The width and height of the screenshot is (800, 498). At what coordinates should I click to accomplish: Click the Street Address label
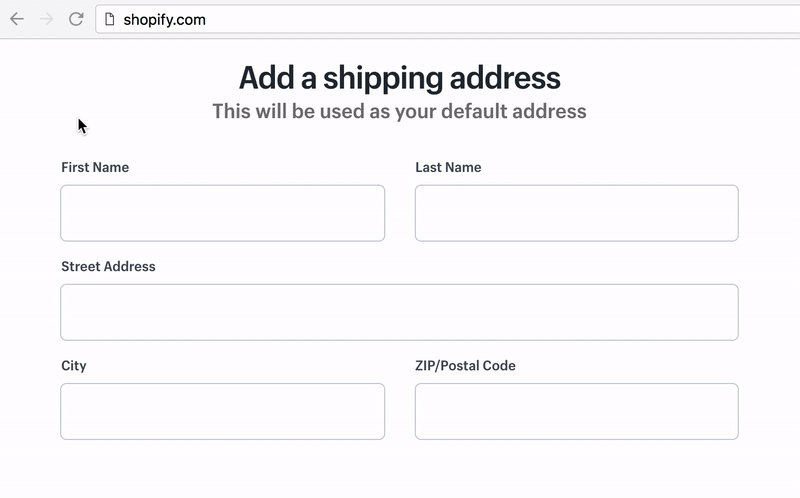(x=108, y=266)
